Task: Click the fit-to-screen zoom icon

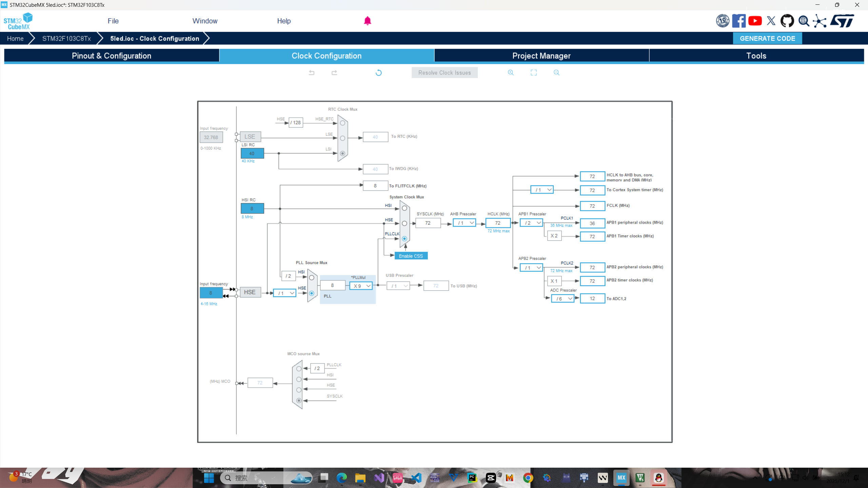Action: [534, 73]
